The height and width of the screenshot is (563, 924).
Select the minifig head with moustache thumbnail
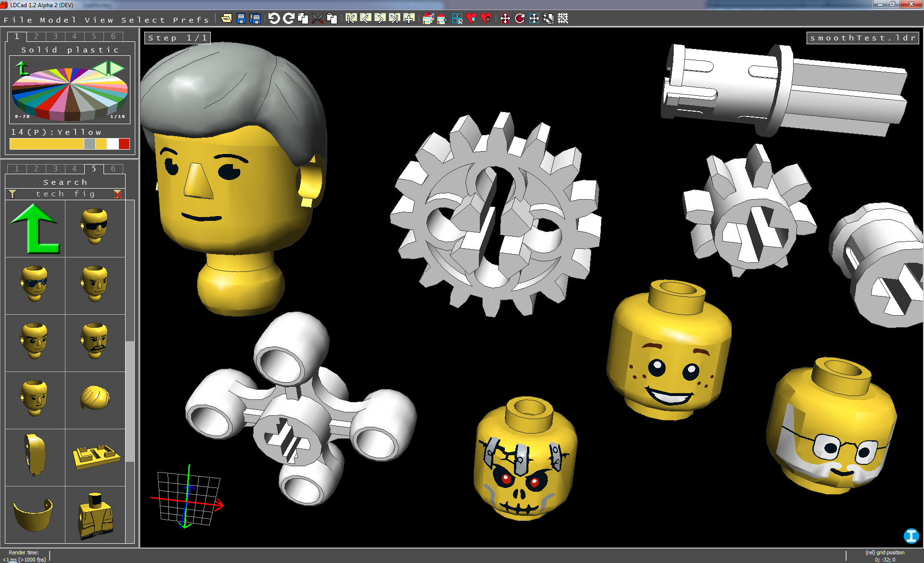95,343
